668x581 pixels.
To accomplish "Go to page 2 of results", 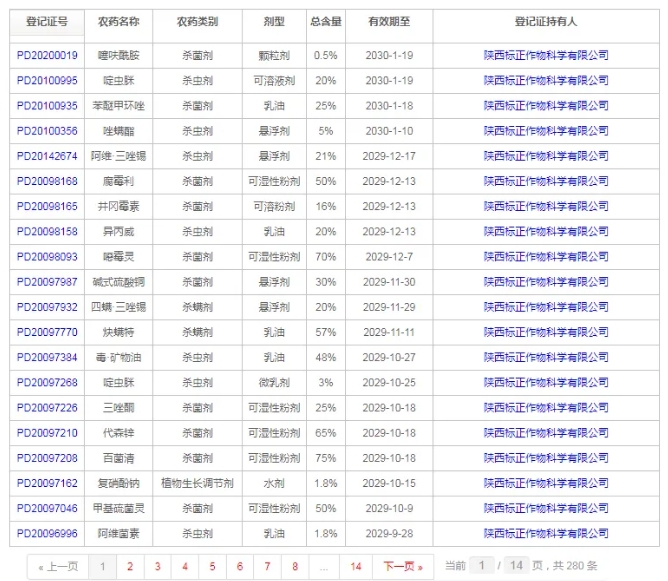I will tap(130, 567).
